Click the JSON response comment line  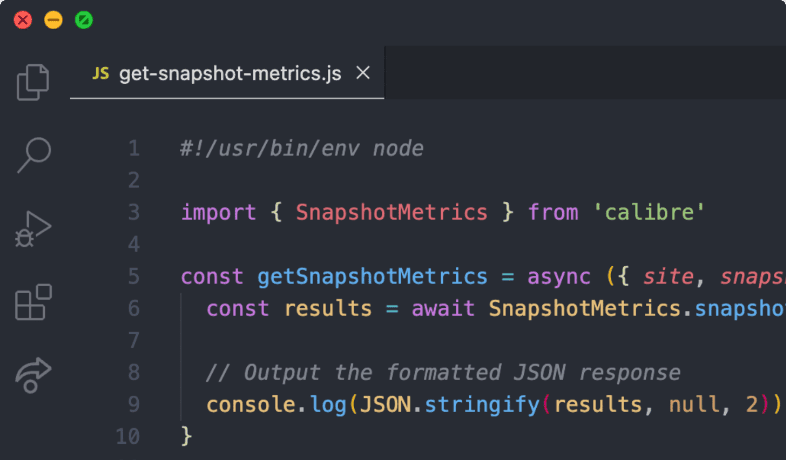(443, 373)
